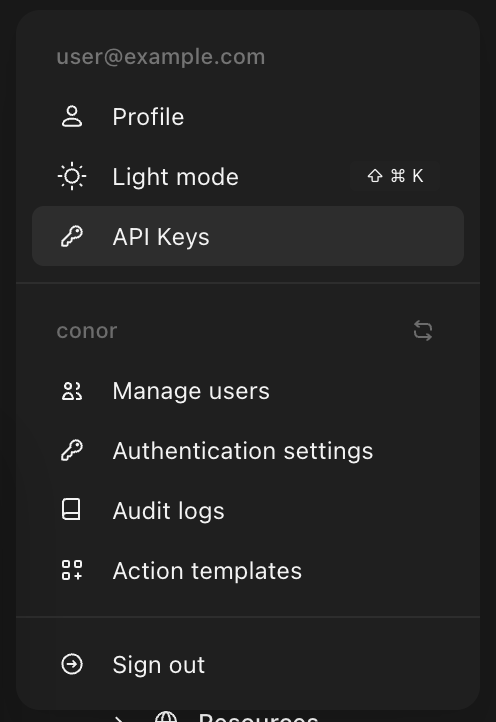Screen dimensions: 496x722
Task: Click the Profile person icon
Action: (x=72, y=116)
